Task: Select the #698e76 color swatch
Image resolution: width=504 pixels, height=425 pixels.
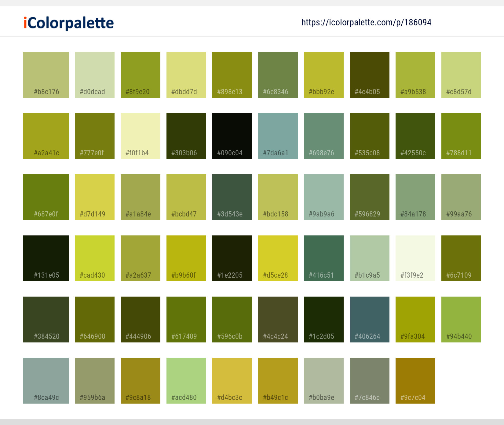Action: [x=324, y=136]
